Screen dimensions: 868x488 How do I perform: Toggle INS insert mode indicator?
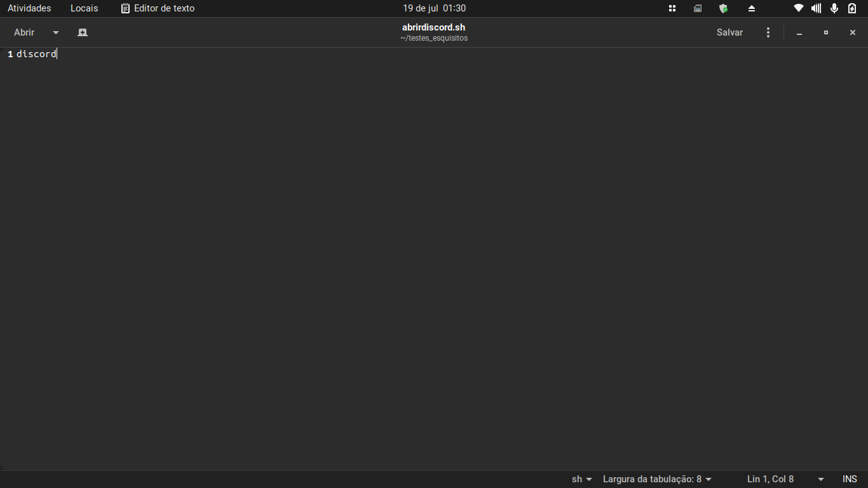[850, 479]
